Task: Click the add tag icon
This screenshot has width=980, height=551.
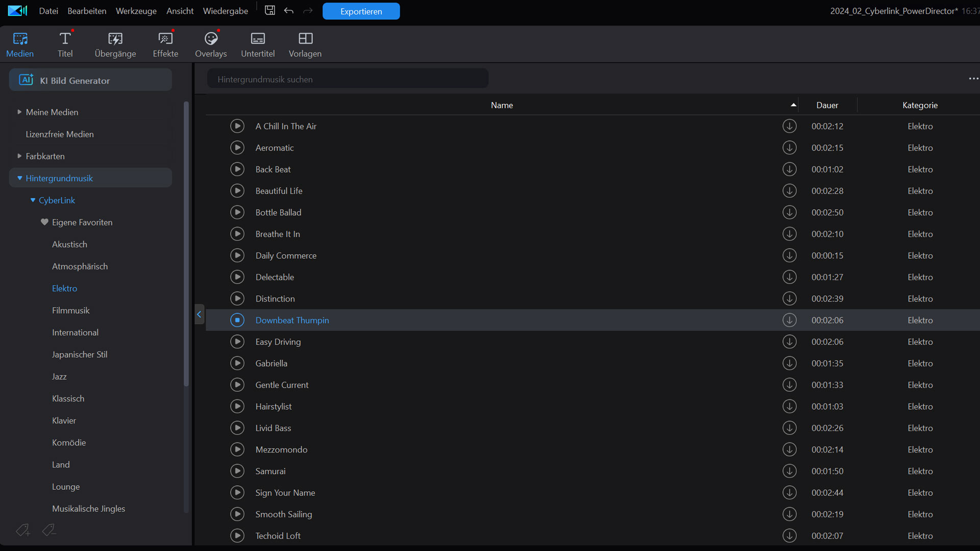Action: pyautogui.click(x=22, y=531)
